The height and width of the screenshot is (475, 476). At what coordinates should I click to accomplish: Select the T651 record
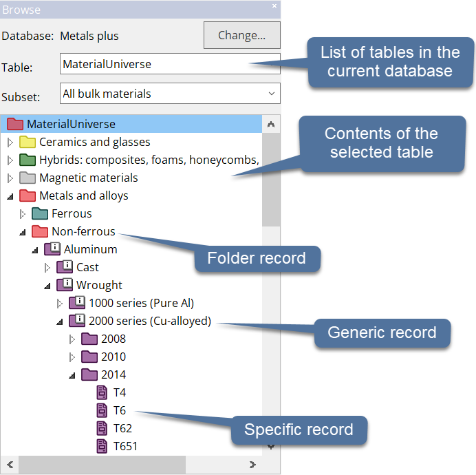click(x=125, y=446)
